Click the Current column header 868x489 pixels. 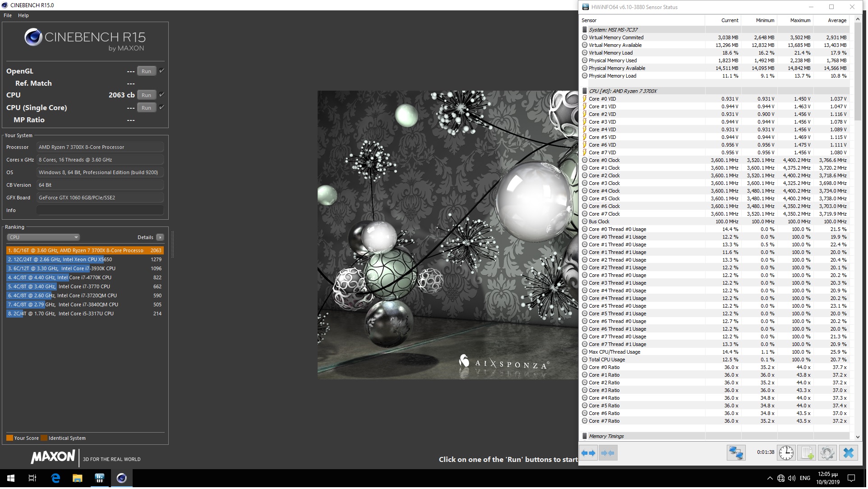(x=724, y=20)
